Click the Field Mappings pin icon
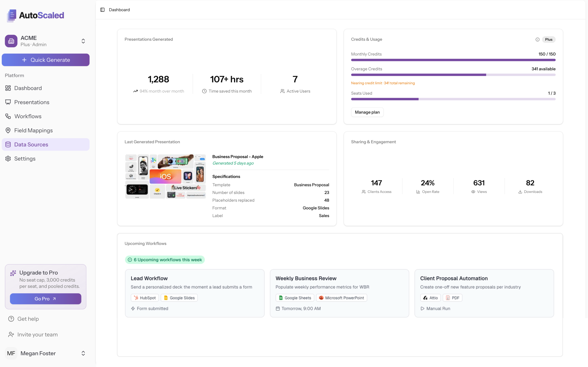The height and width of the screenshot is (367, 588). [8, 130]
